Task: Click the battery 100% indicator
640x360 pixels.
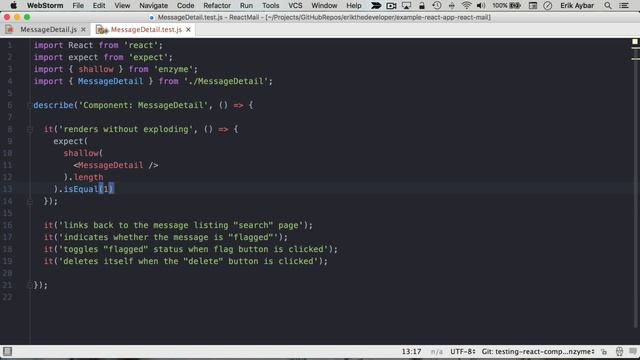Action: tap(506, 6)
